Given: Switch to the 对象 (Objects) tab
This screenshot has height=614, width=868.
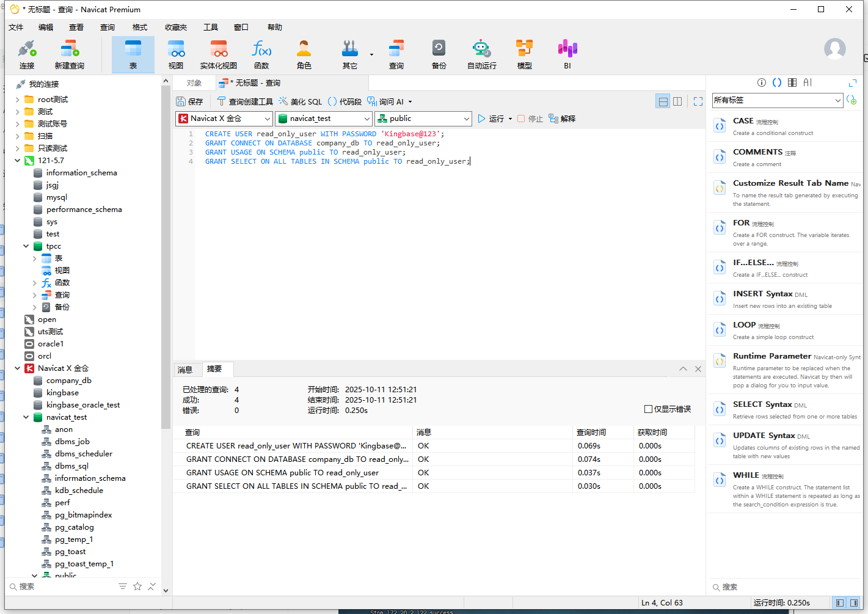Looking at the screenshot, I should 194,83.
